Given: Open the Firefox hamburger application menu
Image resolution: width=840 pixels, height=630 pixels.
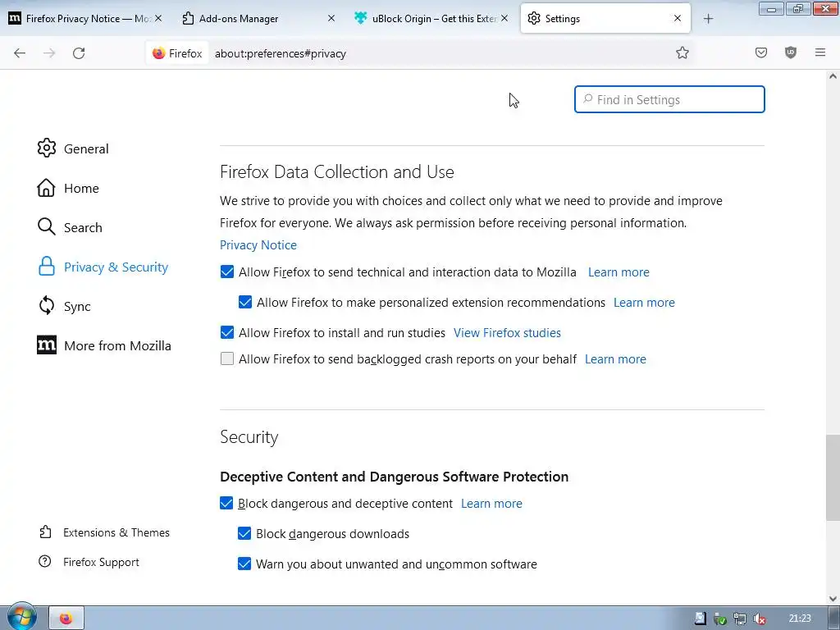Looking at the screenshot, I should point(820,52).
